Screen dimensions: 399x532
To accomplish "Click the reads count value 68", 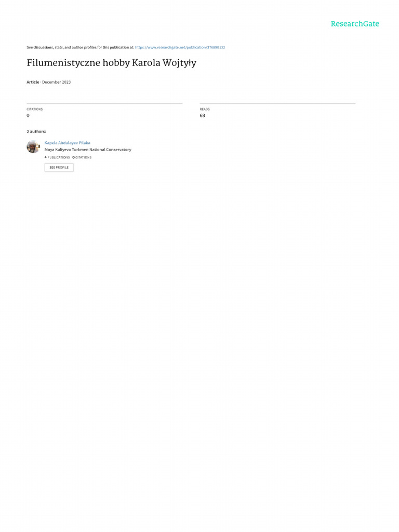I will point(202,116).
